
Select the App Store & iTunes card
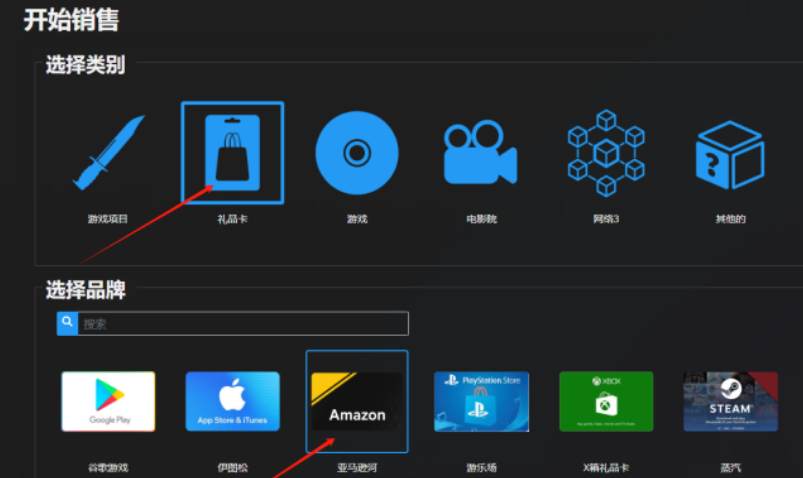click(233, 401)
